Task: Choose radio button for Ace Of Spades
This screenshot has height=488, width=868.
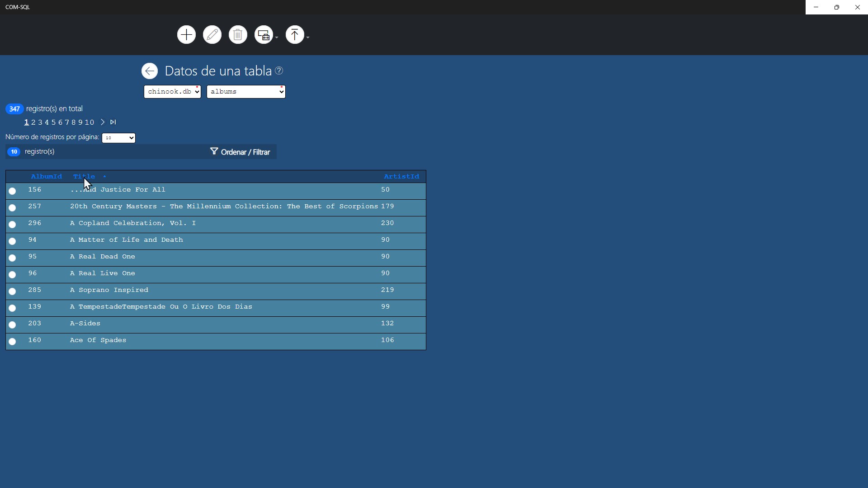Action: [x=12, y=342]
